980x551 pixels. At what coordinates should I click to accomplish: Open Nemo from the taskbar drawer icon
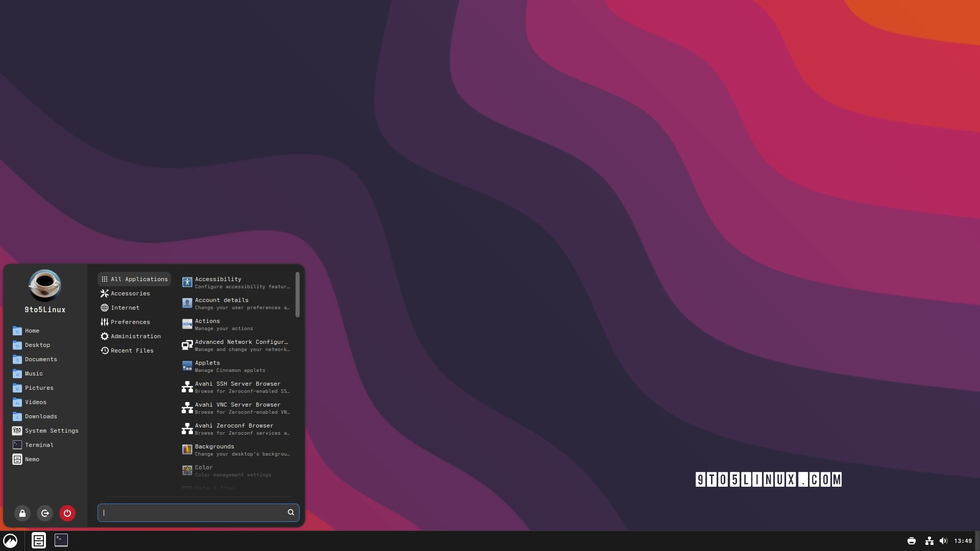click(39, 540)
